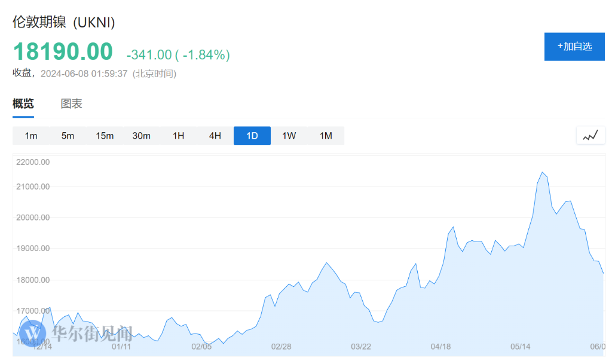Click the line chart style icon
This screenshot has height=364, width=612.
pyautogui.click(x=590, y=136)
